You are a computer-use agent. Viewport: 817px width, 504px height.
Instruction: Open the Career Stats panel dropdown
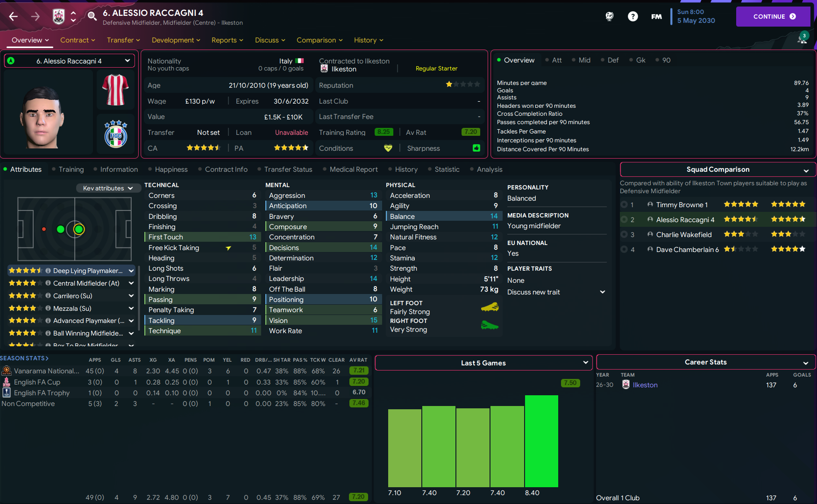pyautogui.click(x=705, y=362)
